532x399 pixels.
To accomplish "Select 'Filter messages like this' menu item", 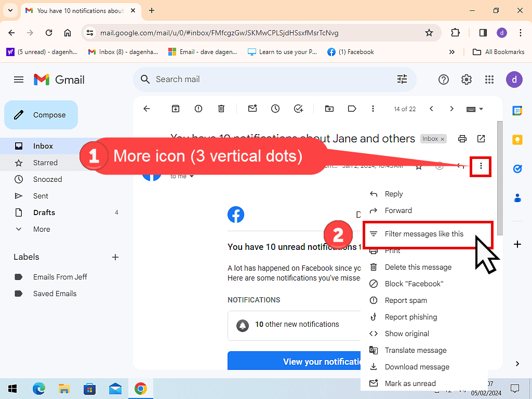I will 424,234.
